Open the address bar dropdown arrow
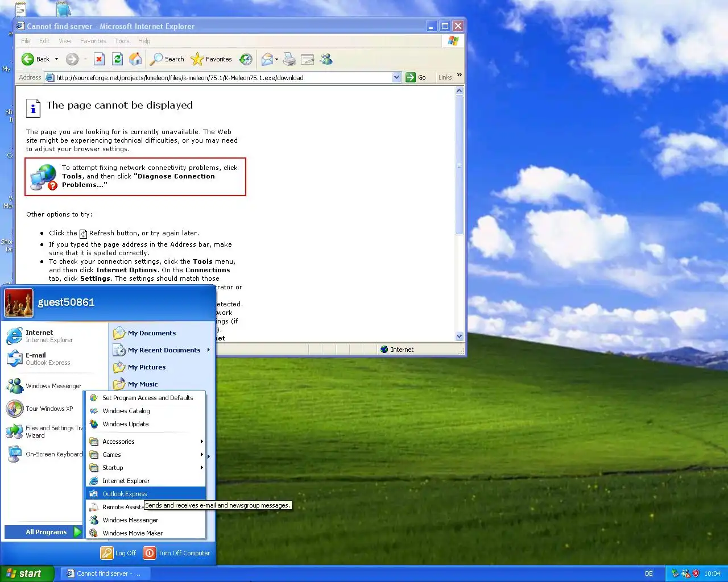 pyautogui.click(x=396, y=77)
